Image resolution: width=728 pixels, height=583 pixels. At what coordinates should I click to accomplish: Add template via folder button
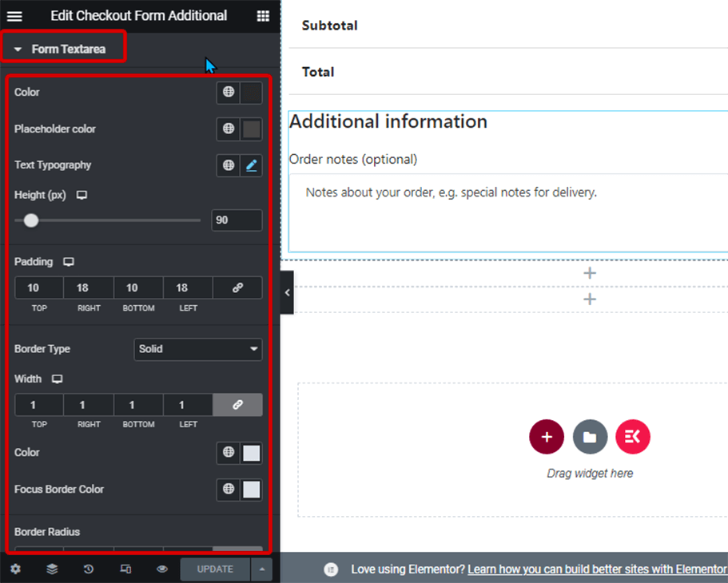tap(590, 437)
